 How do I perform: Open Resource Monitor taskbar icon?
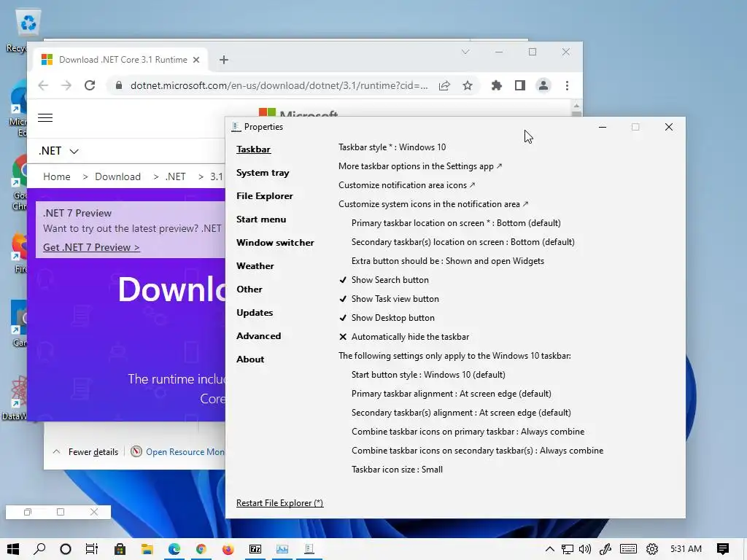point(282,549)
